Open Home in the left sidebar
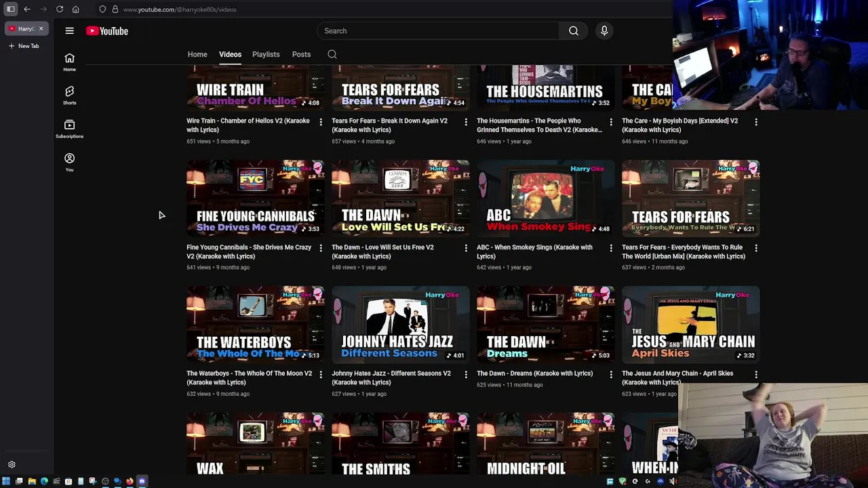Image resolution: width=868 pixels, height=488 pixels. pyautogui.click(x=69, y=62)
